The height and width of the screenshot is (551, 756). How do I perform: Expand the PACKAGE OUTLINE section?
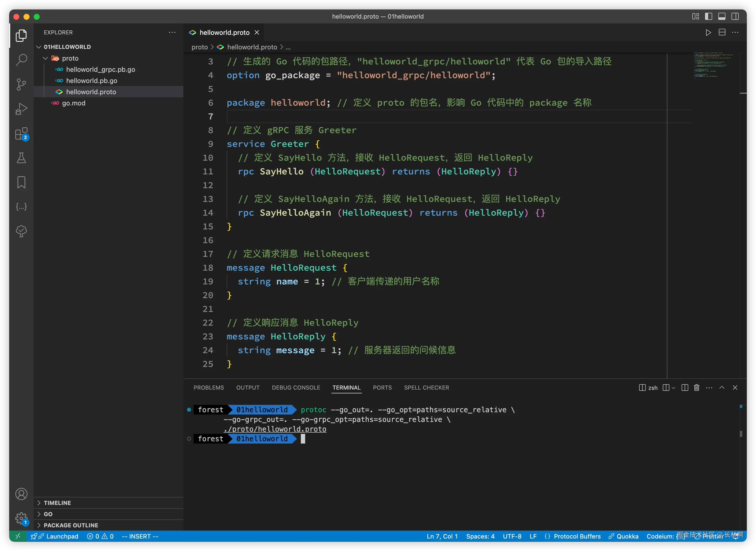71,525
